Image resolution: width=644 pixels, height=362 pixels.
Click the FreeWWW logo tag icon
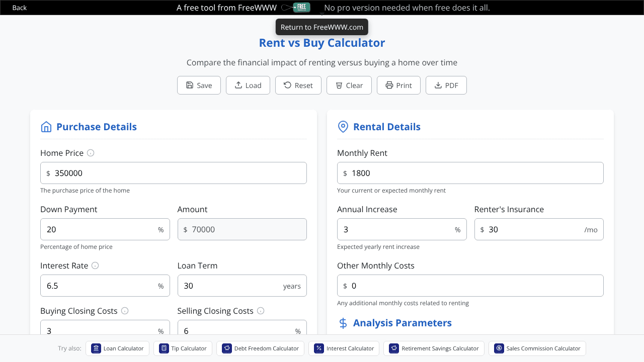tap(296, 8)
